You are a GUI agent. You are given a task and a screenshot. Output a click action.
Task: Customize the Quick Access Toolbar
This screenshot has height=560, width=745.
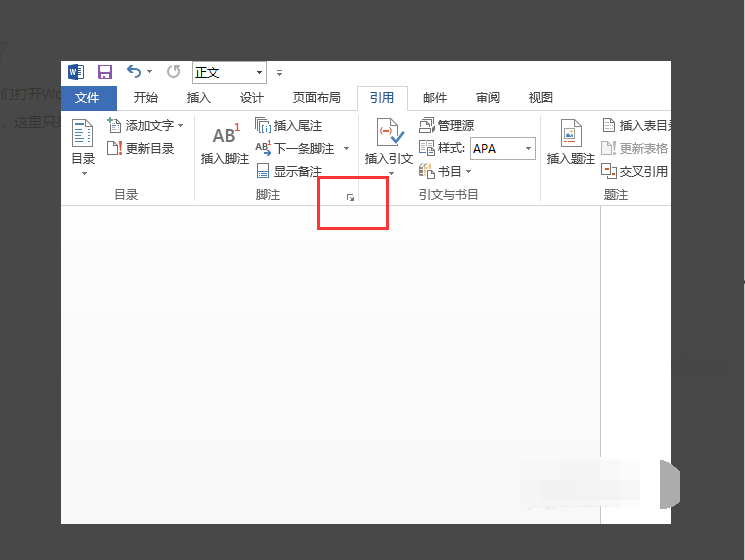pos(279,73)
